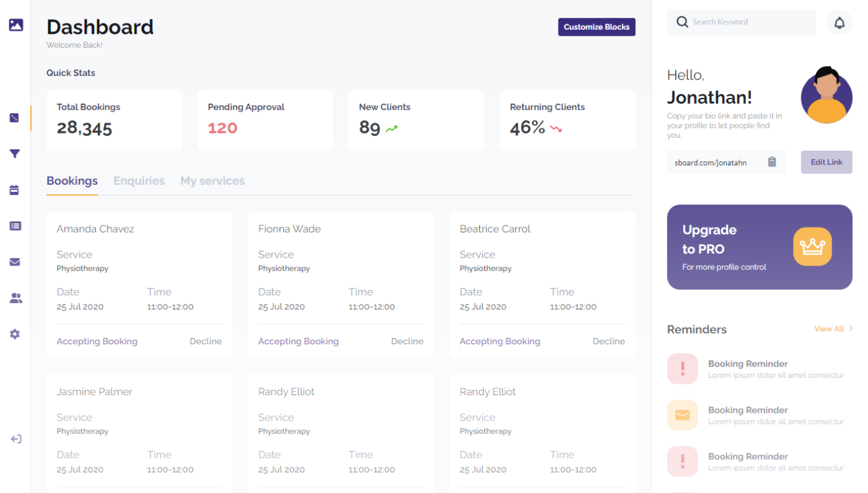This screenshot has width=868, height=493.
Task: Expand Reminders with View All arrow
Action: (x=850, y=328)
